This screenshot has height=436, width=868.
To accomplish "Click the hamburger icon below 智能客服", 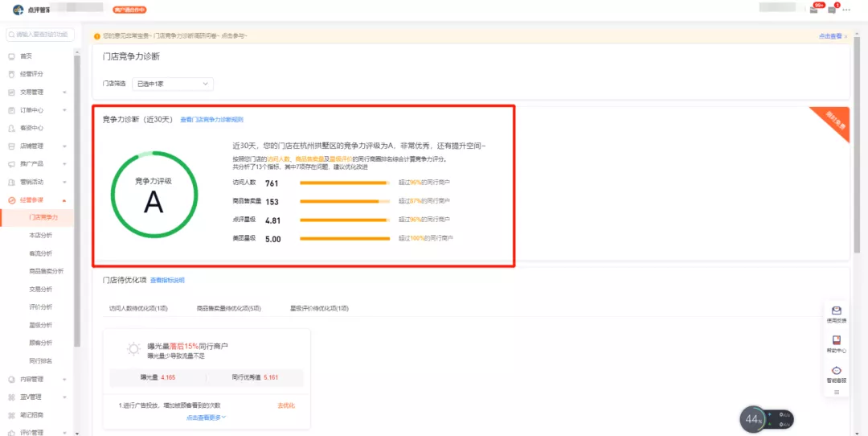I will click(x=837, y=393).
